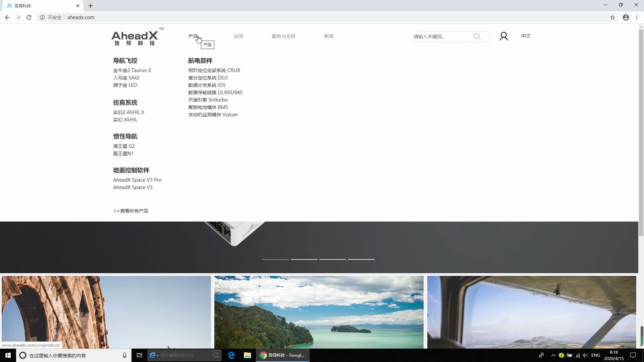Open the notification center icon
The height and width of the screenshot is (362, 644).
click(633, 355)
